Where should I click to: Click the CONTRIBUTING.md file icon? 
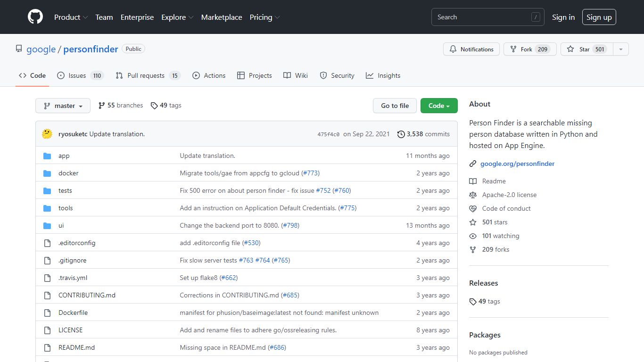coord(47,295)
